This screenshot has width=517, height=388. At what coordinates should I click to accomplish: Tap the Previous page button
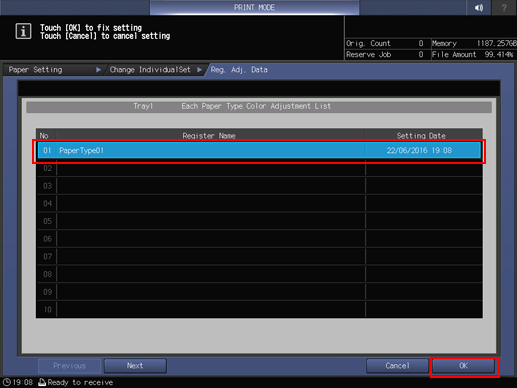click(x=69, y=366)
